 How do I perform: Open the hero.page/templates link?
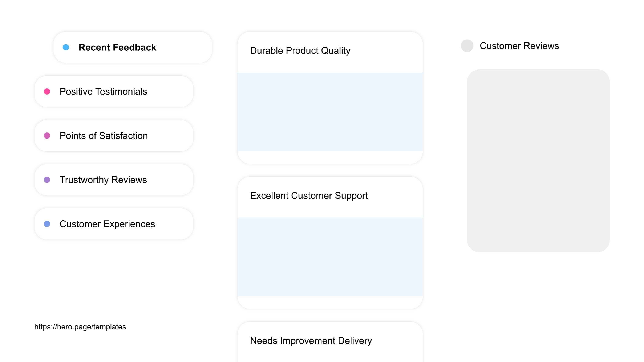(x=80, y=327)
